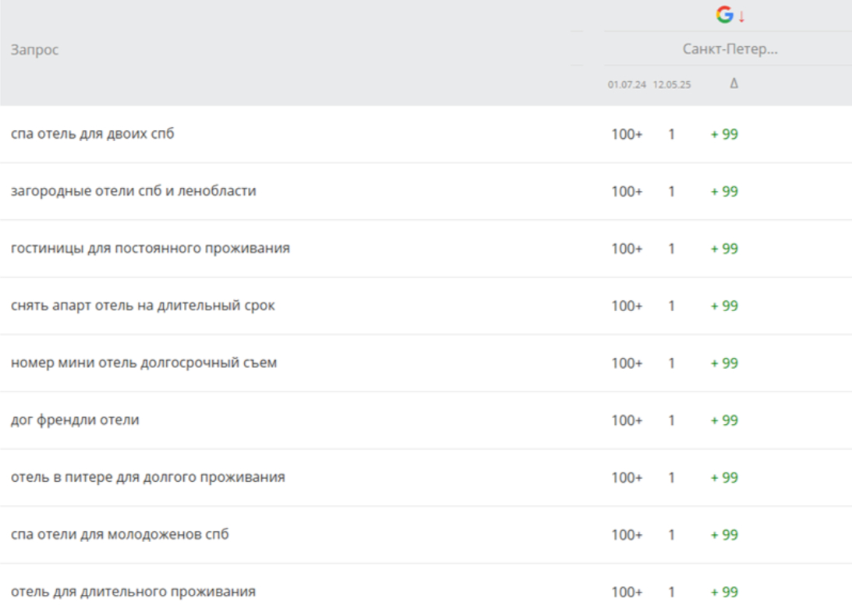Click +99 change for 'загородные отели спб и ленобласти'

pos(724,191)
